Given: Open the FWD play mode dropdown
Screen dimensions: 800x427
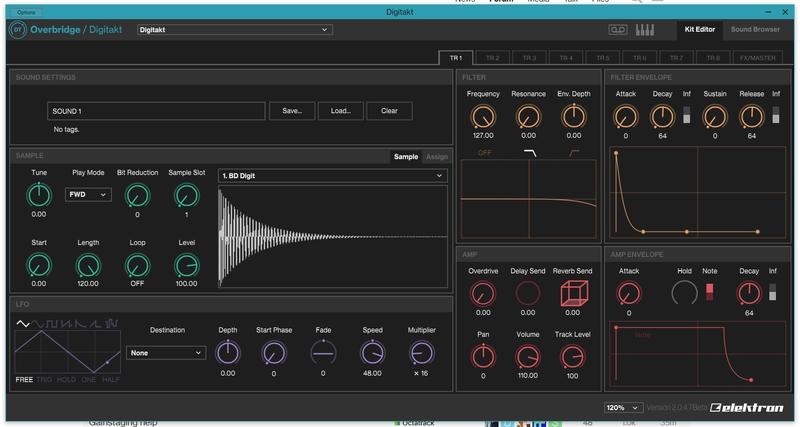Looking at the screenshot, I should tap(88, 194).
